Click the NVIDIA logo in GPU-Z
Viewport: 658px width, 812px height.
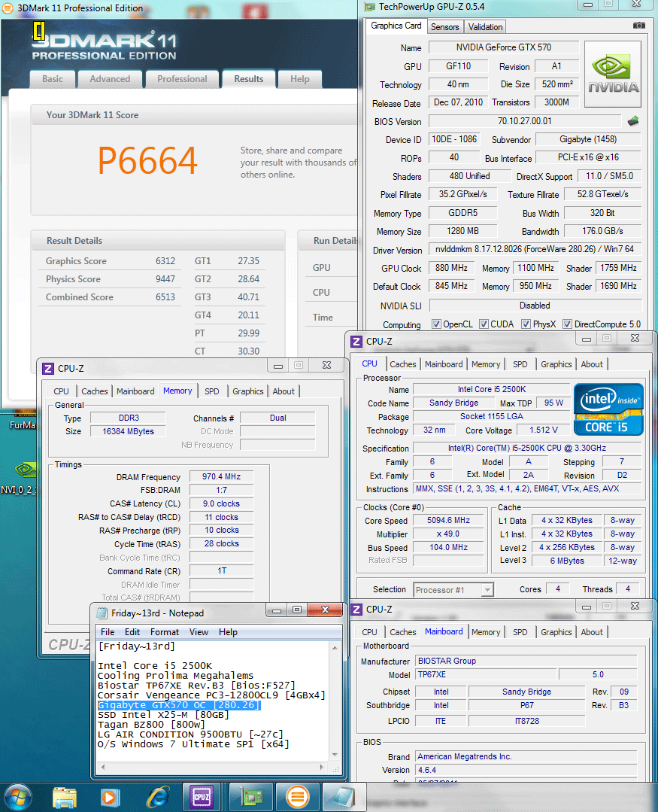(x=613, y=74)
